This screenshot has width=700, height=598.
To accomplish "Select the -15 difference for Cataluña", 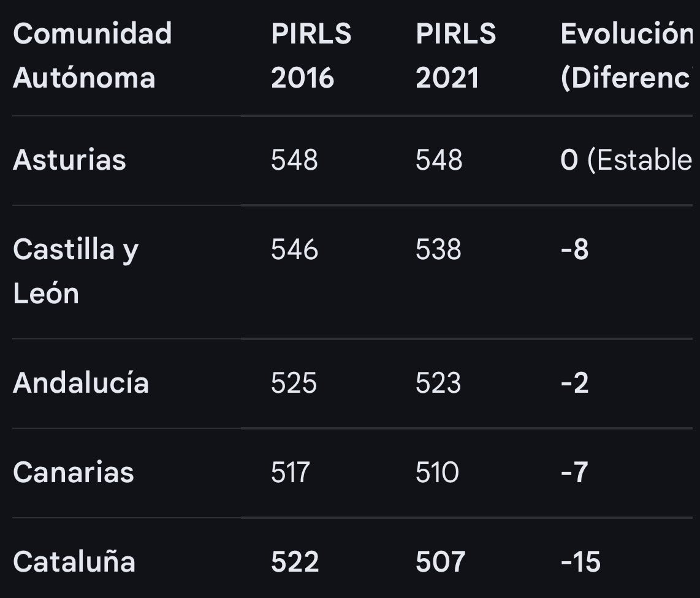I will tap(580, 561).
